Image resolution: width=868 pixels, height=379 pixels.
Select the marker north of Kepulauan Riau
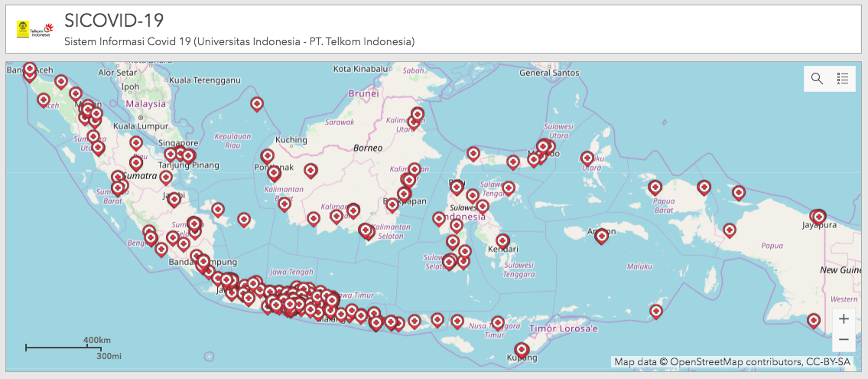(258, 103)
